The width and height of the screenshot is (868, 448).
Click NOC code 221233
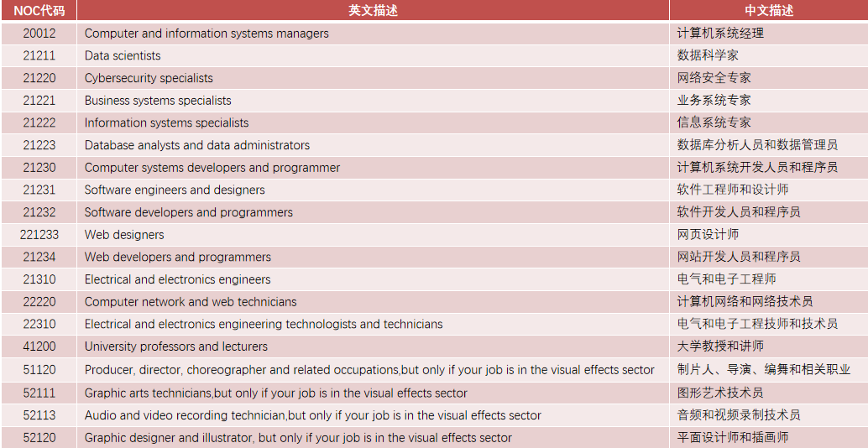coord(39,235)
